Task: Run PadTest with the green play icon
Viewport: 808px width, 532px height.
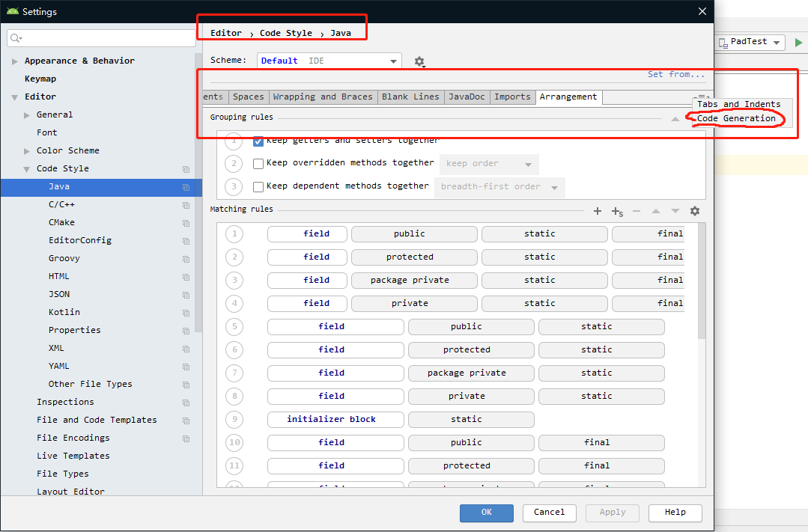Action: [x=798, y=42]
